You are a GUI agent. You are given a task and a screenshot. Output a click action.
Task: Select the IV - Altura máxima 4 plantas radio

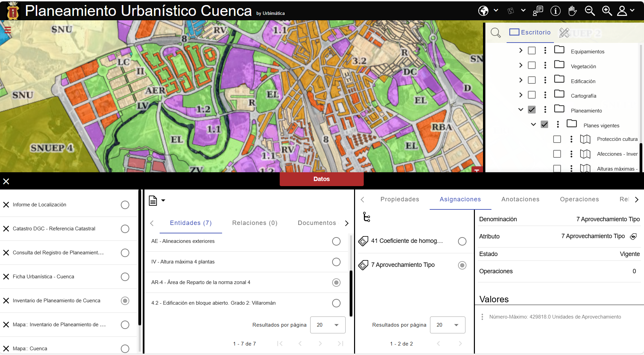point(336,262)
